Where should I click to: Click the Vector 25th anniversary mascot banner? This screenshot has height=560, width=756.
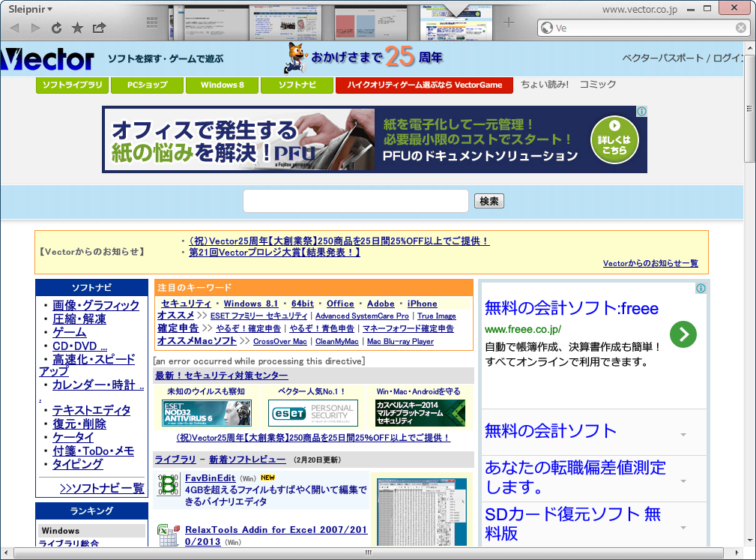[x=364, y=58]
